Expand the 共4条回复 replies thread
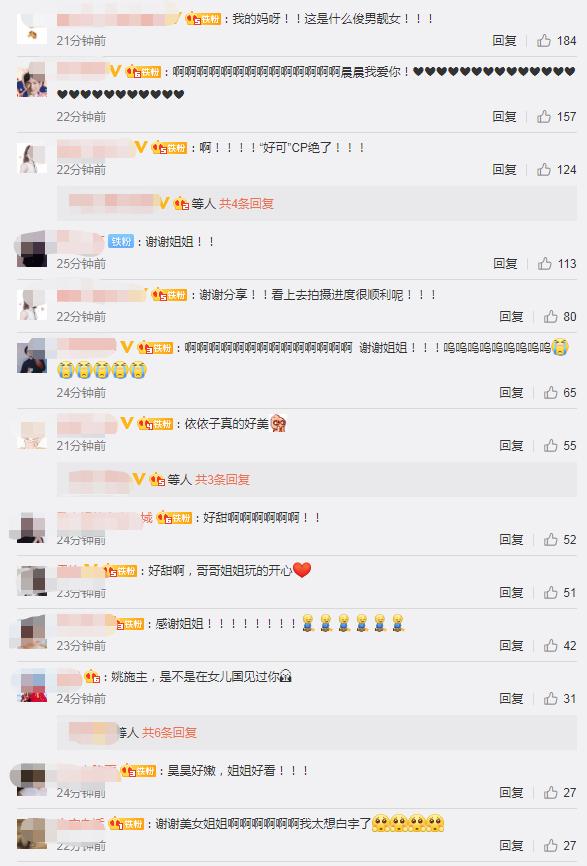This screenshot has height=866, width=587. coord(246,204)
